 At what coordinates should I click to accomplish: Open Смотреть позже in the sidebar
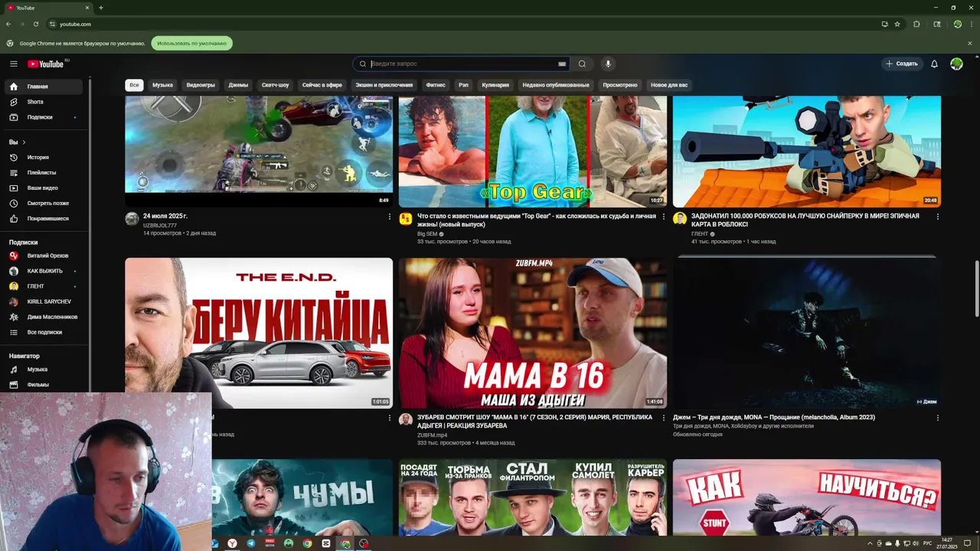tap(45, 203)
